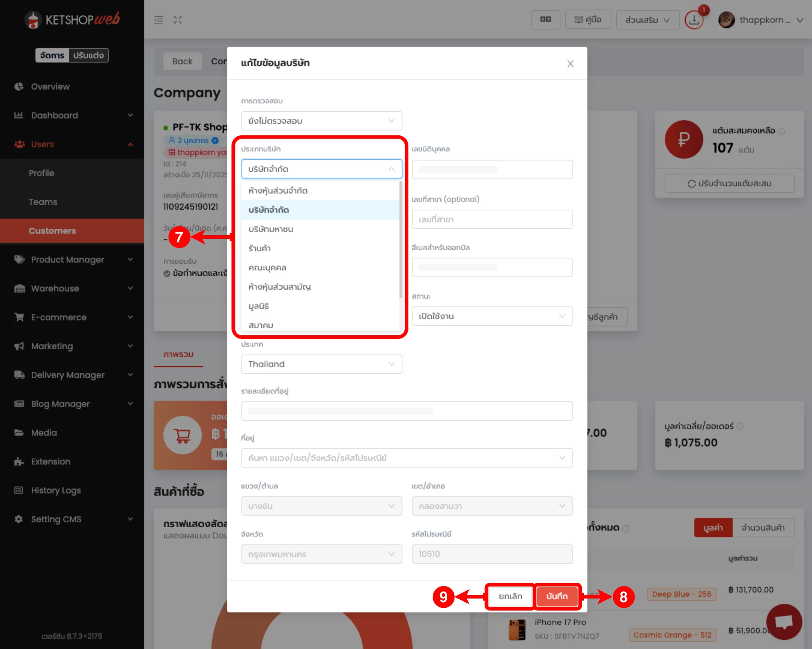Viewport: 812px width, 649px height.
Task: Open Overview from sidebar
Action: coord(50,87)
